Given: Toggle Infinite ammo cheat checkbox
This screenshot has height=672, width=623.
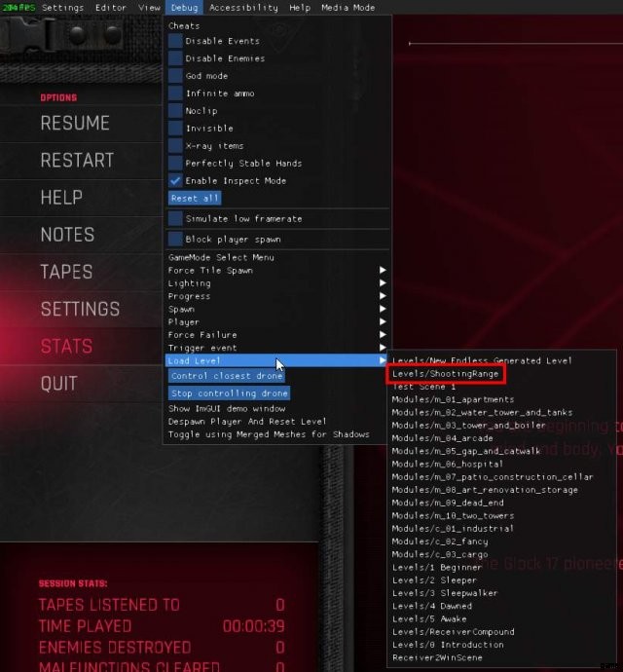Looking at the screenshot, I should point(175,93).
